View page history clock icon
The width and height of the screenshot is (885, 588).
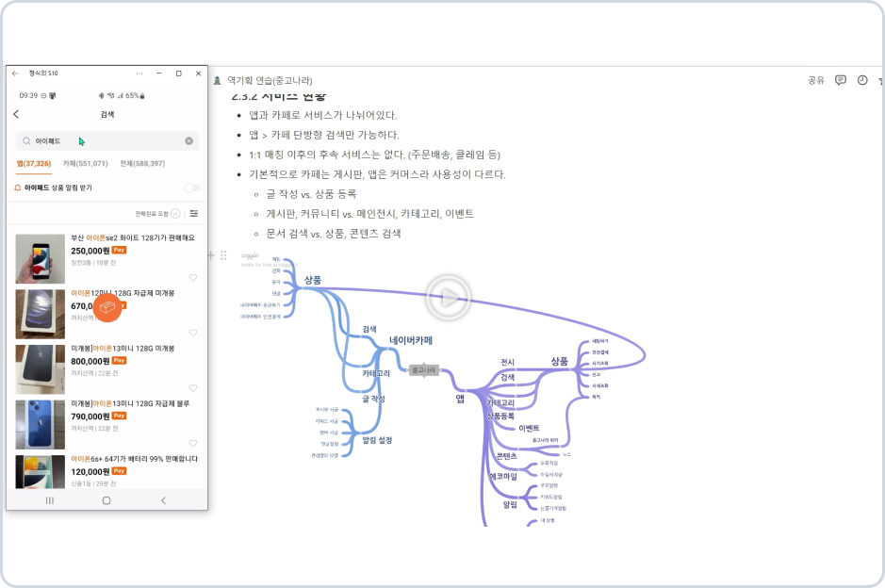(862, 80)
